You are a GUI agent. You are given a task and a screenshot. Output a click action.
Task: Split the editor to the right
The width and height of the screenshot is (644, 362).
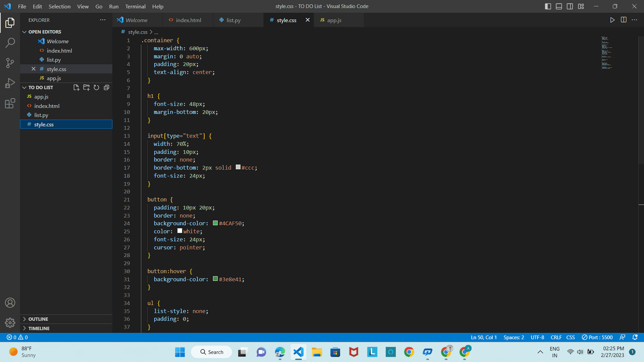coord(623,20)
